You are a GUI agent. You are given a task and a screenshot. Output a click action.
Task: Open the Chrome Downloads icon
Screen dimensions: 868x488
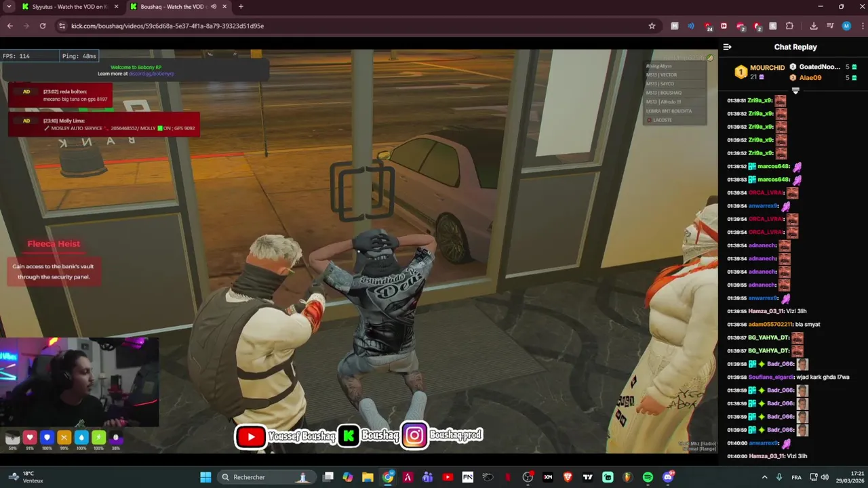tap(813, 26)
